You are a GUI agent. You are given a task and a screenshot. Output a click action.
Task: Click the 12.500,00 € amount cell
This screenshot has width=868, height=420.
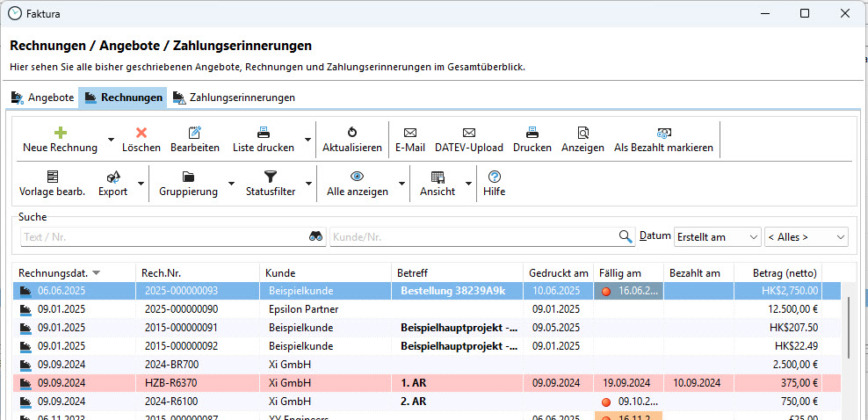point(778,309)
